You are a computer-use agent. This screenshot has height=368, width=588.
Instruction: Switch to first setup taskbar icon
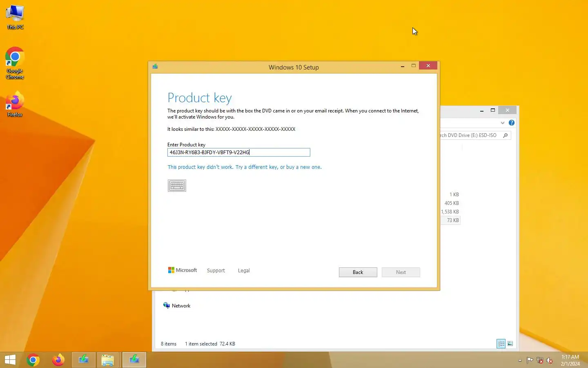tap(84, 360)
